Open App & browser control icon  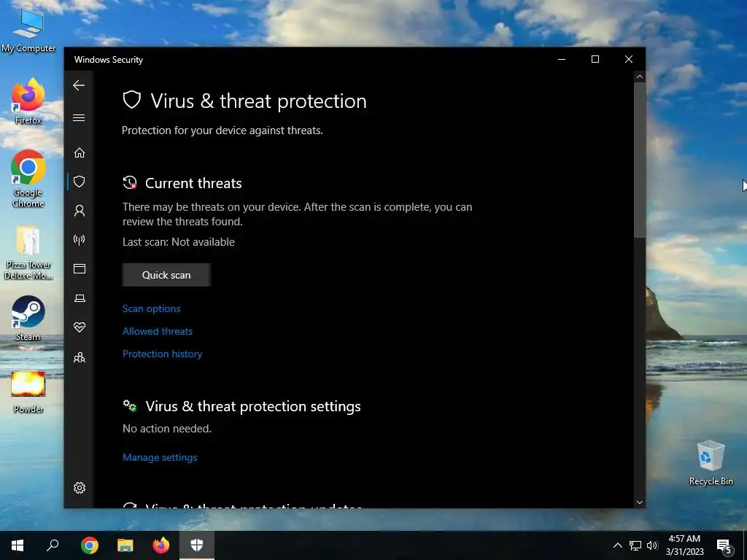(80, 269)
